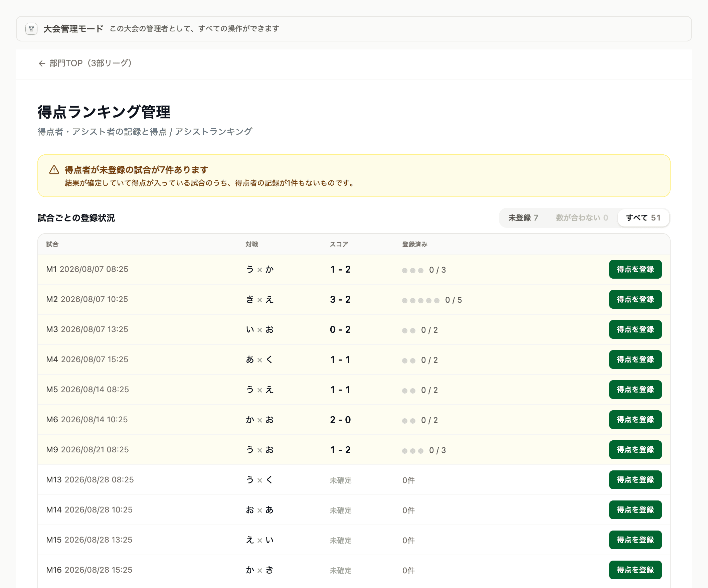Click score 2 - 0 in the M6 row
The height and width of the screenshot is (588, 708).
(x=340, y=420)
